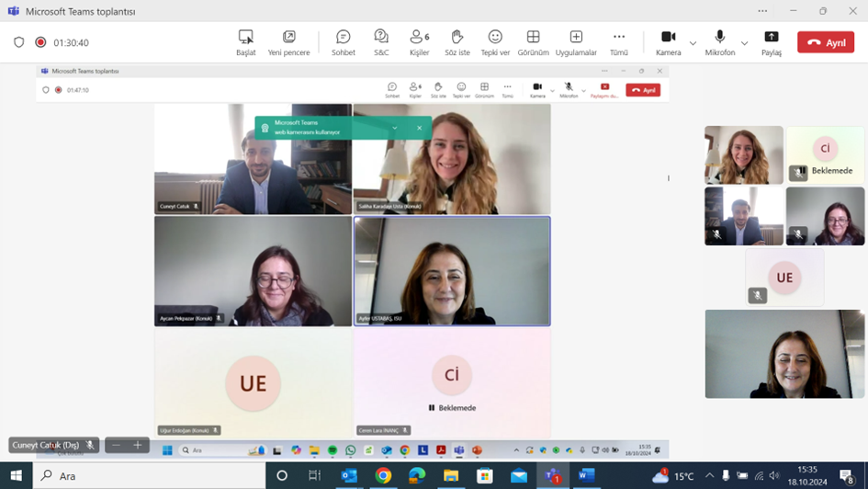Pop out with Yeni pencere
Image resolution: width=868 pixels, height=489 pixels.
tap(288, 41)
